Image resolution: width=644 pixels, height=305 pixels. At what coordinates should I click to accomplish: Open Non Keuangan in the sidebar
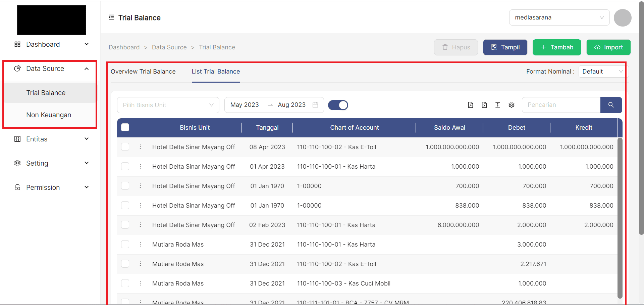tap(49, 115)
